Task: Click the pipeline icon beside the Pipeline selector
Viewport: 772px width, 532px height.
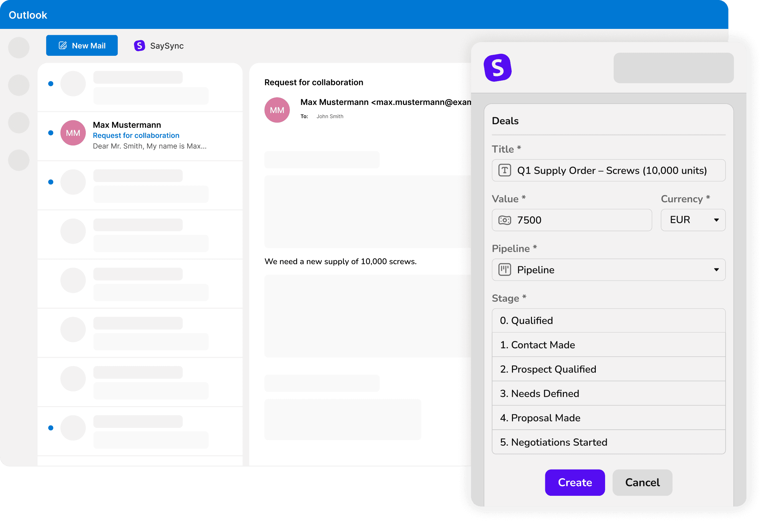Action: coord(505,270)
